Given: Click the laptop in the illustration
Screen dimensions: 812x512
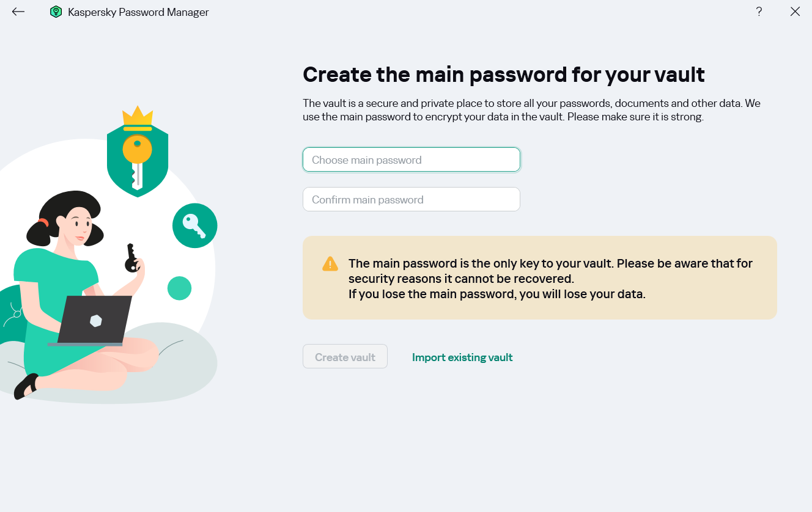Looking at the screenshot, I should (x=95, y=321).
